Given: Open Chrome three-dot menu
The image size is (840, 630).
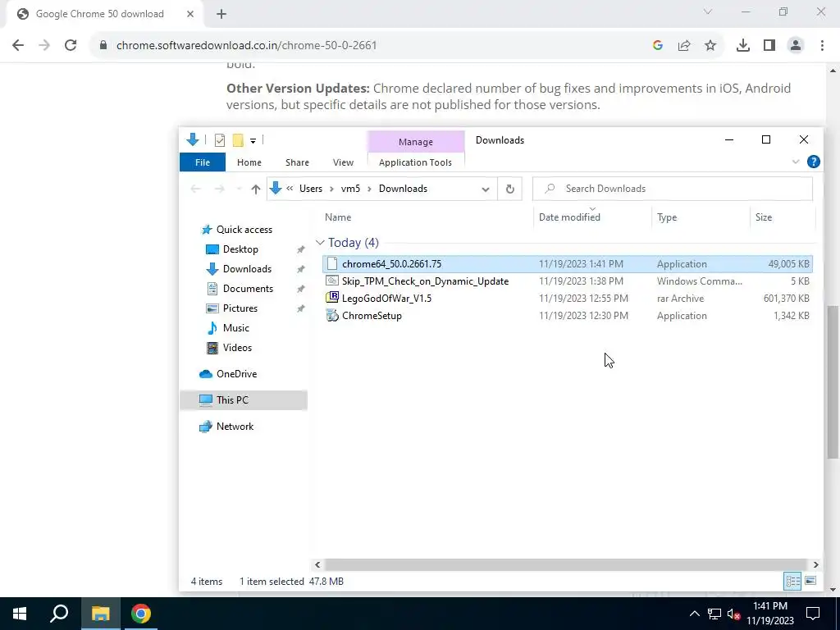Looking at the screenshot, I should pyautogui.click(x=822, y=46).
